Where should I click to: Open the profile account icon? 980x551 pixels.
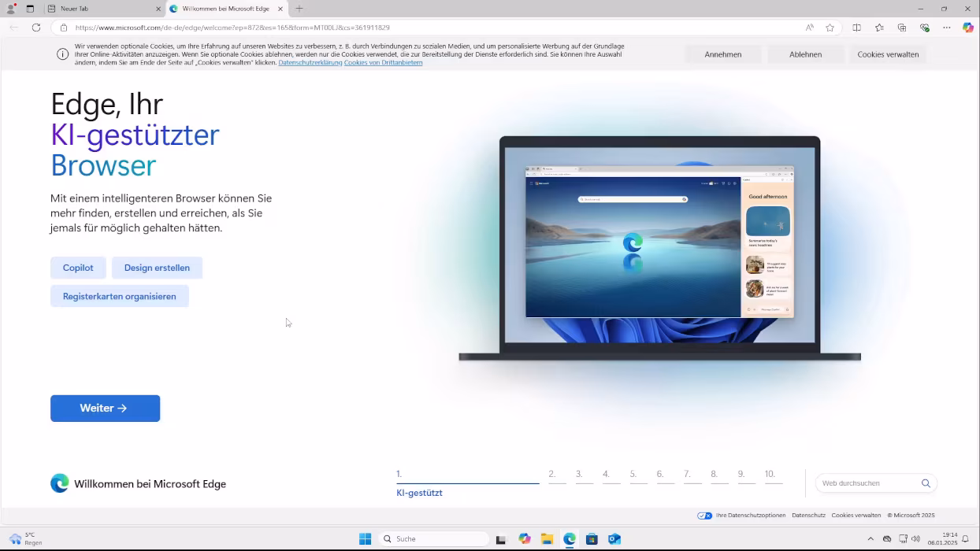[11, 9]
